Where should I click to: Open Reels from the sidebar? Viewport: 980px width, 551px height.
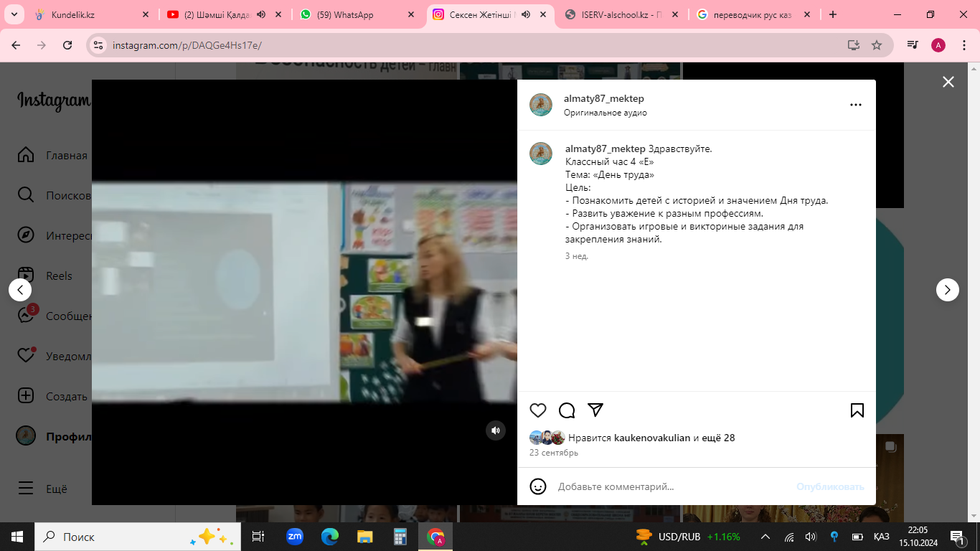click(26, 275)
